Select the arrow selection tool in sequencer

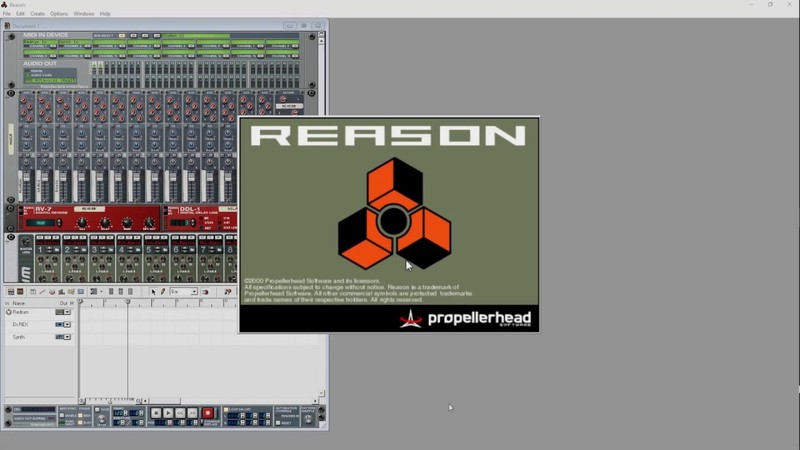click(x=154, y=292)
